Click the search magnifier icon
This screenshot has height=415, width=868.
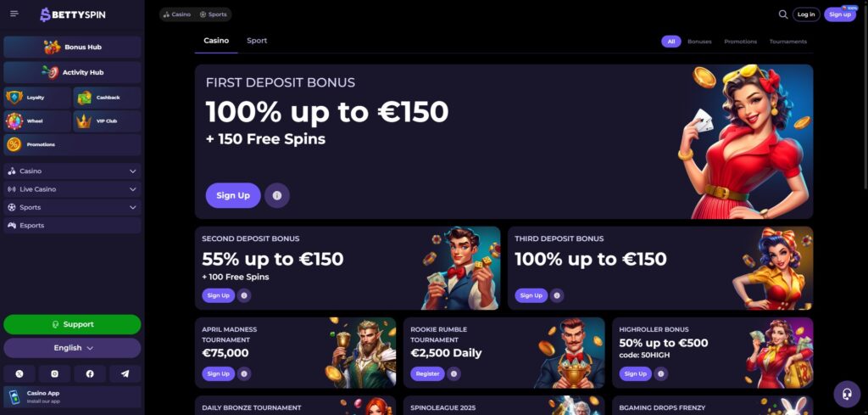point(782,14)
